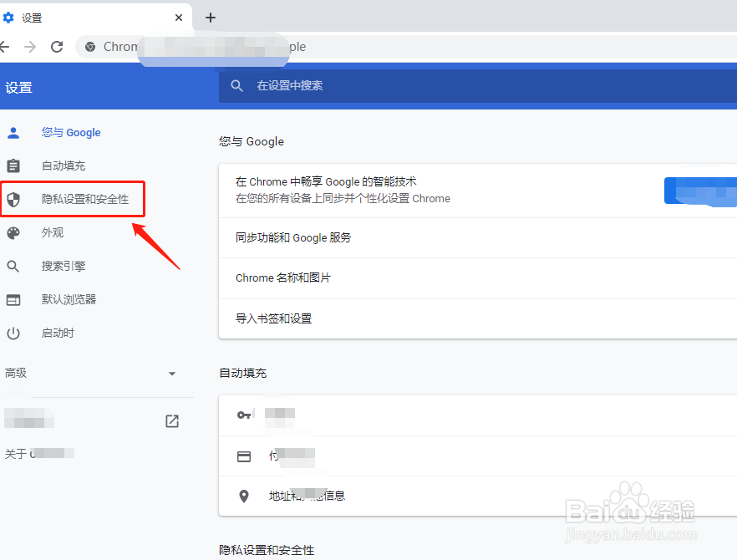Click the search magnifier icon in settings
737x560 pixels.
click(237, 85)
